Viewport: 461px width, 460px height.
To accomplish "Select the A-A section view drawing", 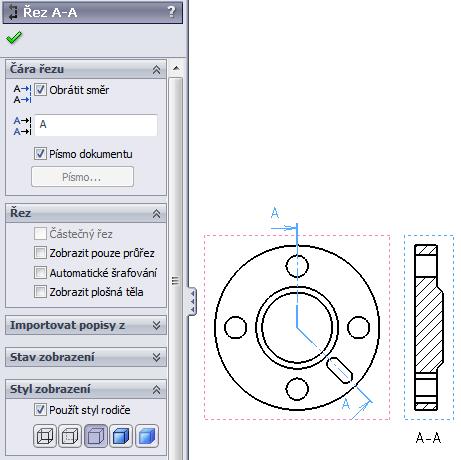I will click(x=429, y=327).
